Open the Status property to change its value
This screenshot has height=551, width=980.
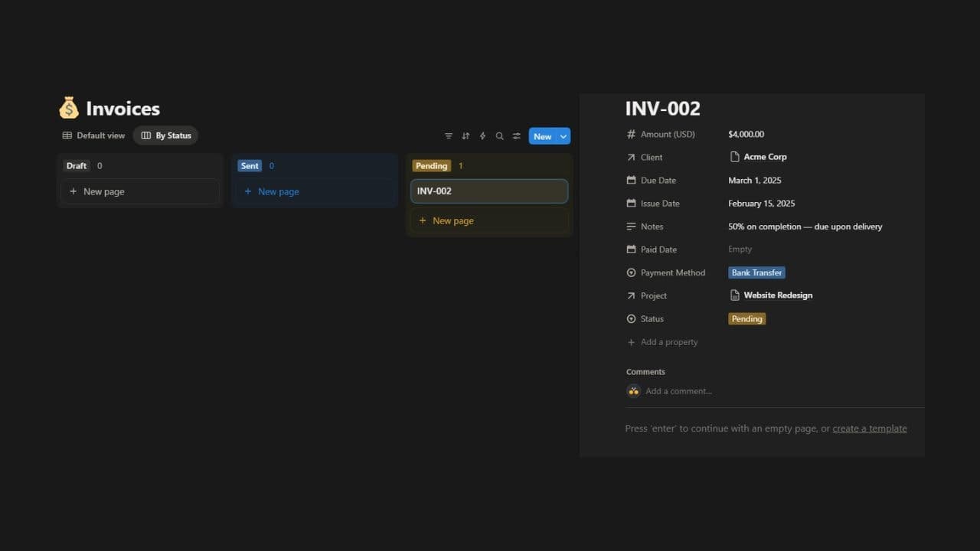click(x=651, y=318)
